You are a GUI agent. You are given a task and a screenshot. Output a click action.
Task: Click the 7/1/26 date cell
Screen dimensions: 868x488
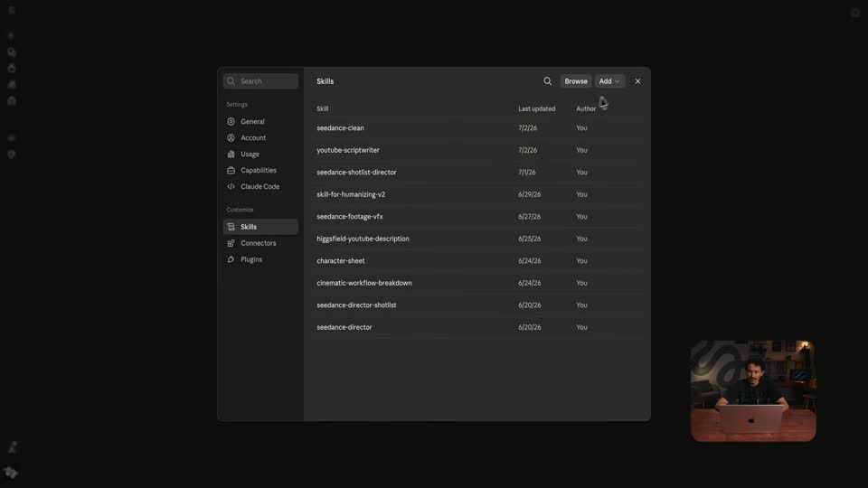(x=526, y=172)
